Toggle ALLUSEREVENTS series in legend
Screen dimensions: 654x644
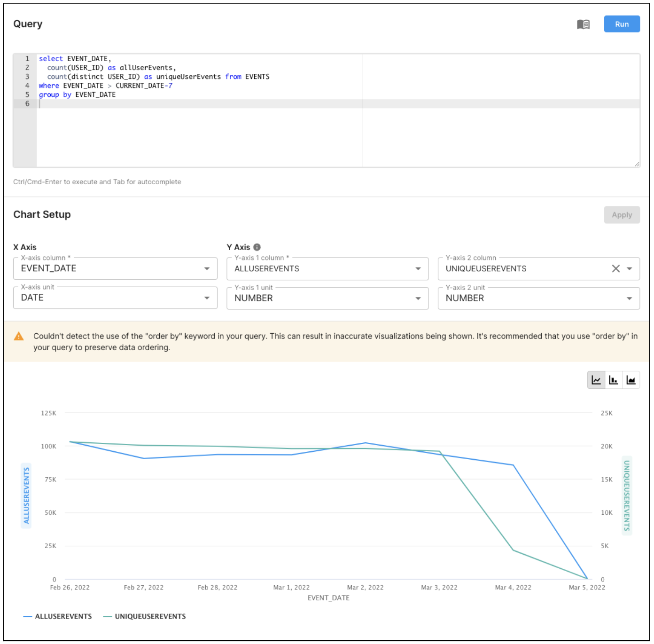(x=58, y=616)
